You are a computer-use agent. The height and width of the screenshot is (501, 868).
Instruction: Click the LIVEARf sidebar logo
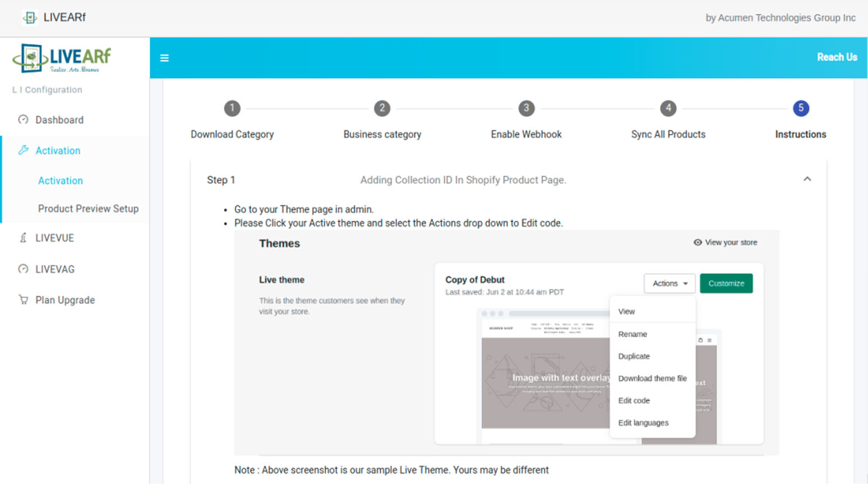point(62,58)
